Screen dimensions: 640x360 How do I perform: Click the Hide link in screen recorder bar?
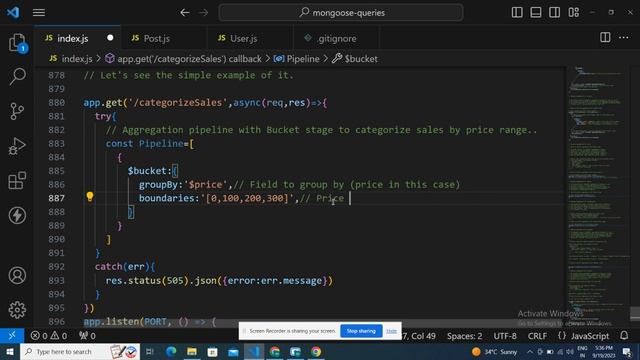tap(391, 331)
